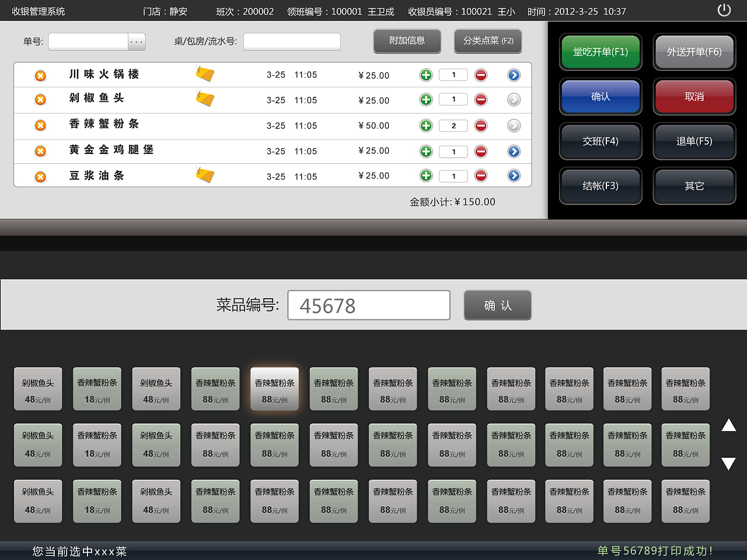This screenshot has height=560, width=747.
Task: Click 退单(F5) to refund the order
Action: 694,141
